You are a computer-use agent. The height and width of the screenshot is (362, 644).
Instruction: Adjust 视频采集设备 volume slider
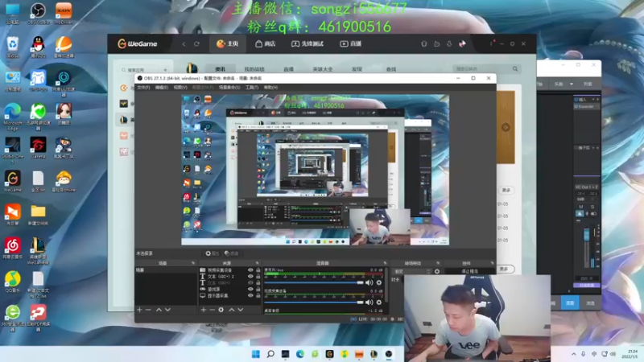tap(314, 302)
